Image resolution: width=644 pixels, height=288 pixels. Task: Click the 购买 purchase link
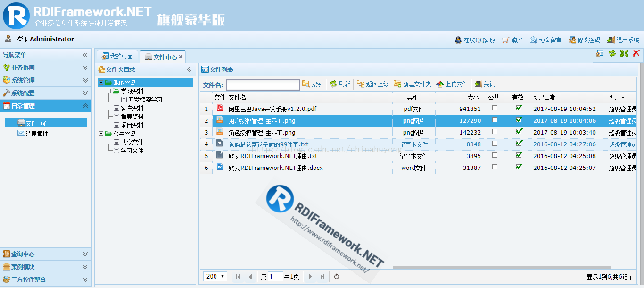click(512, 40)
